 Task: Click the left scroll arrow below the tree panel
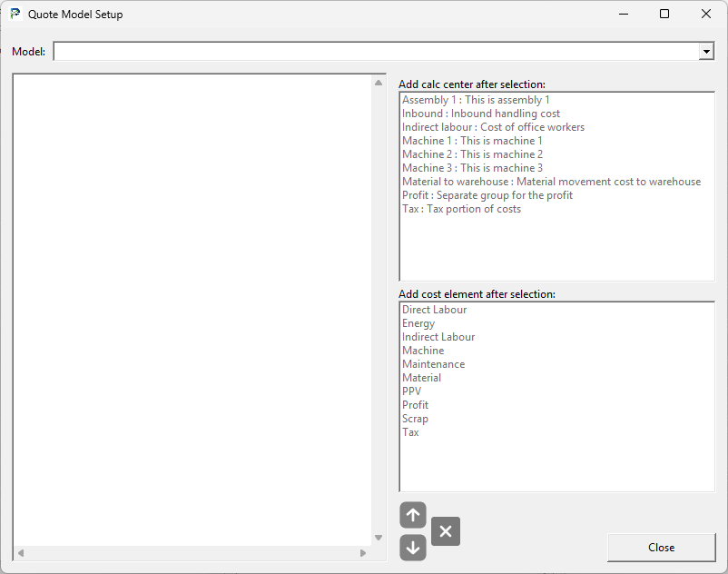pos(21,553)
